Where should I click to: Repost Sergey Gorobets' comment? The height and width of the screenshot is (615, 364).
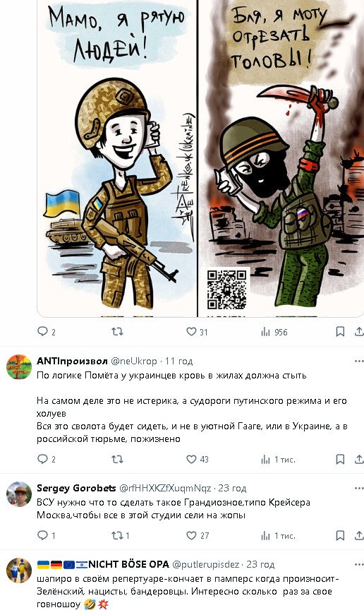point(121,535)
